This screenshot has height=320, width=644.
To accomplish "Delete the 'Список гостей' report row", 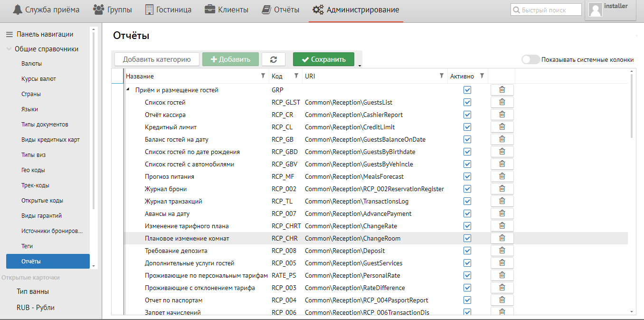I will (502, 102).
